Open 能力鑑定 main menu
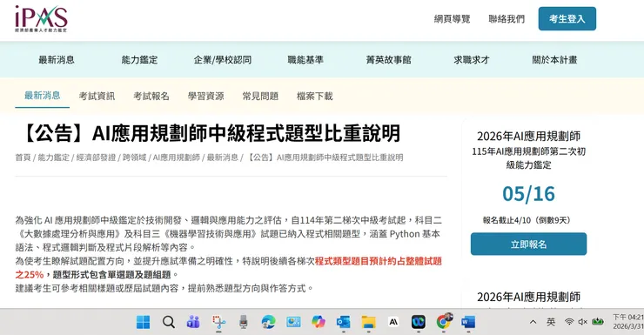644x335 pixels. pyautogui.click(x=139, y=60)
